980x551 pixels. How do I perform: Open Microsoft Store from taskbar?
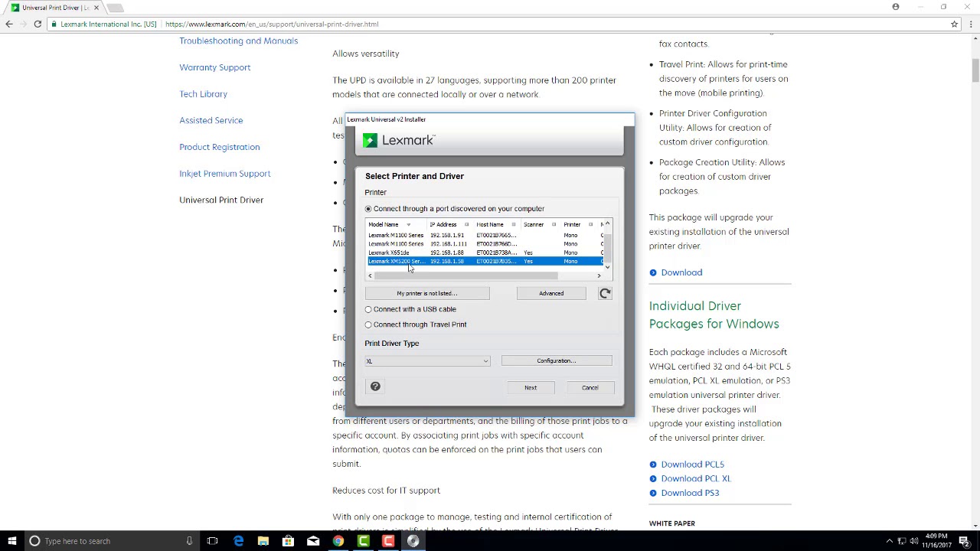tap(288, 541)
